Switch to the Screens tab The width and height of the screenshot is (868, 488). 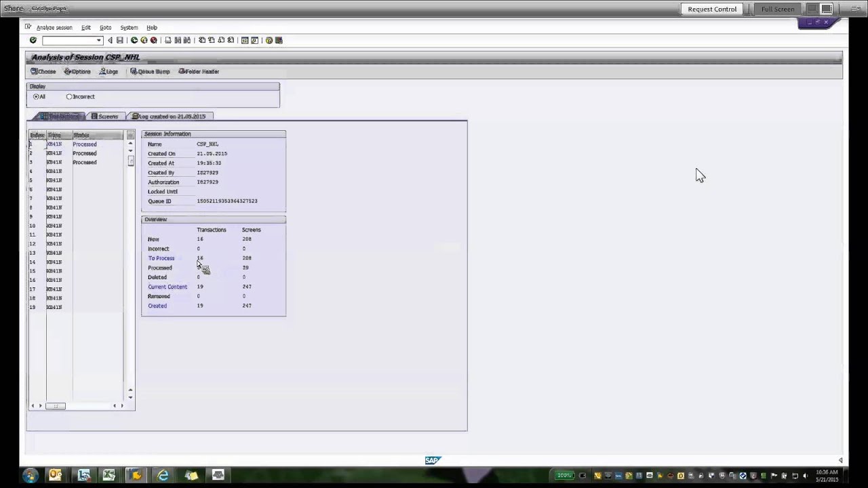click(104, 117)
